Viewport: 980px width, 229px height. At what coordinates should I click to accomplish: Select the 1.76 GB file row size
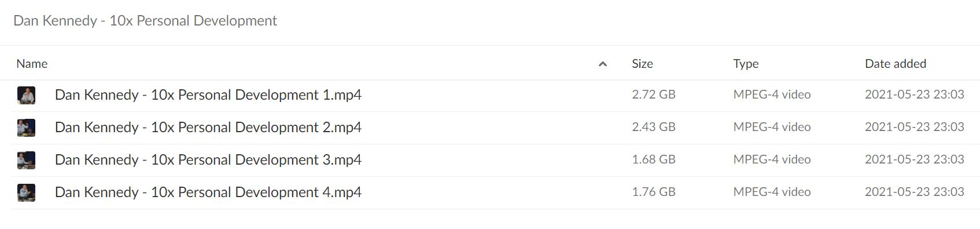(654, 192)
